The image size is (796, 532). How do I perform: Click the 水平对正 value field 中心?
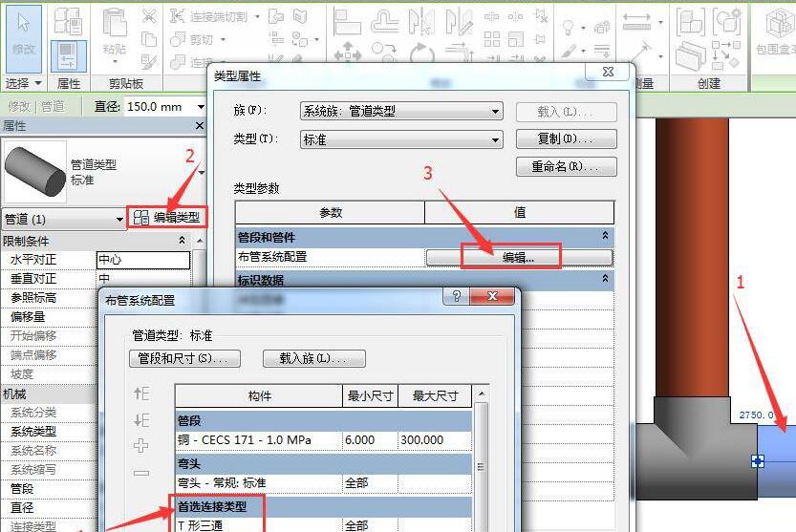tap(142, 260)
